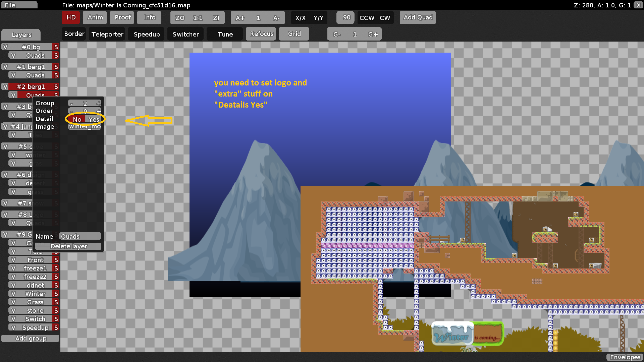Toggle visibility of the #0 bg group
This screenshot has width=644, height=362.
[x=5, y=47]
